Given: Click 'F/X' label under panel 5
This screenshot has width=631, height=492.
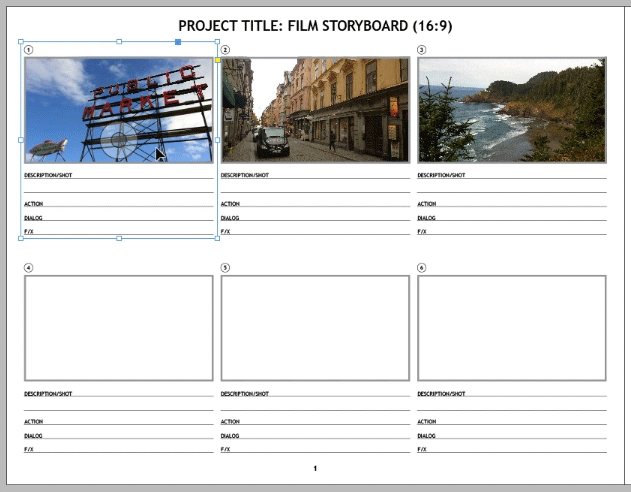Looking at the screenshot, I should pyautogui.click(x=225, y=450).
